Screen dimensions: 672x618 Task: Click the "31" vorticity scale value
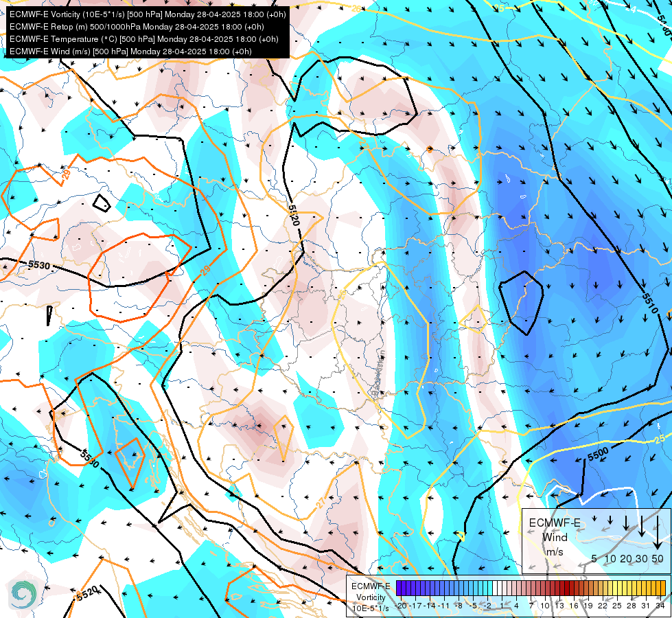[x=645, y=606]
